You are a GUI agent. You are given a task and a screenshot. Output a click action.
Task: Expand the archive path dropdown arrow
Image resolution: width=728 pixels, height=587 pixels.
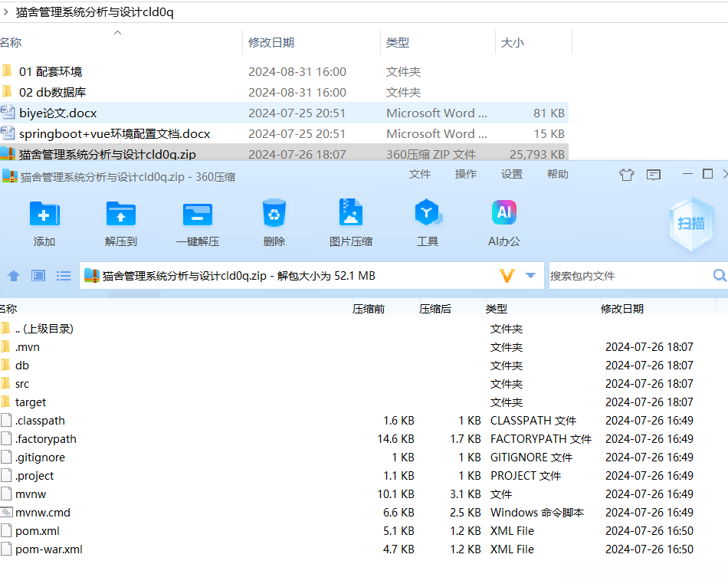[x=531, y=275]
